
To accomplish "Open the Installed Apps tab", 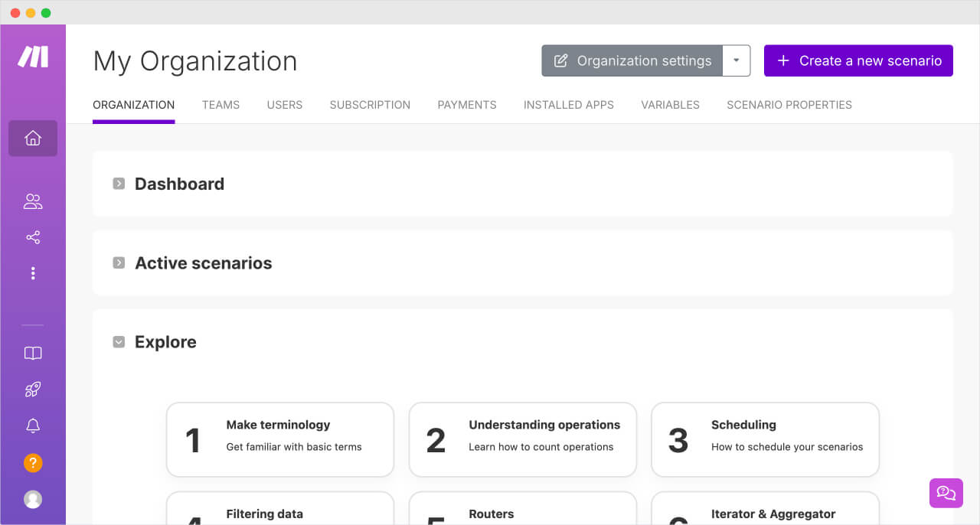I will click(568, 105).
